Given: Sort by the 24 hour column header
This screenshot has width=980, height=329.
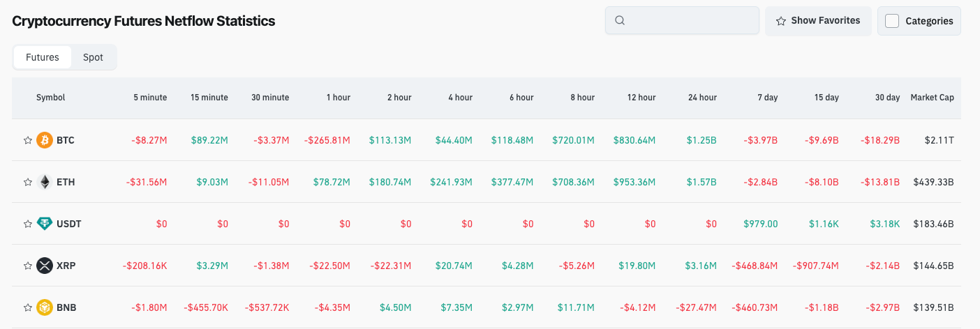Looking at the screenshot, I should click(702, 98).
